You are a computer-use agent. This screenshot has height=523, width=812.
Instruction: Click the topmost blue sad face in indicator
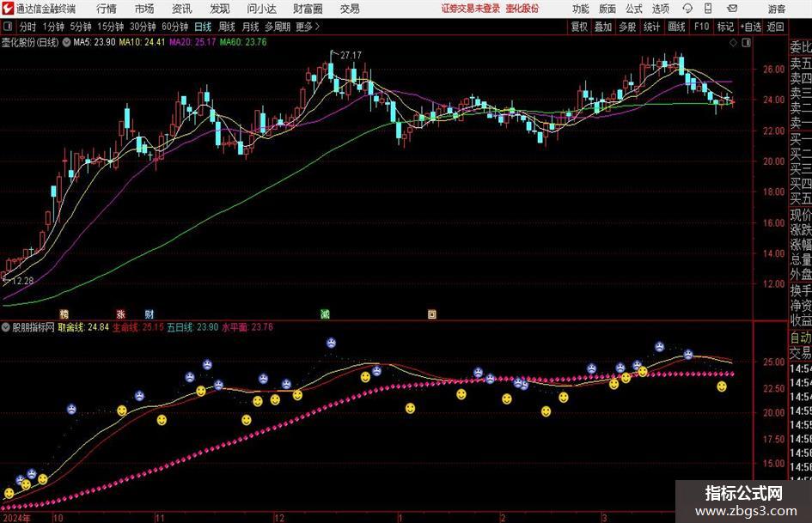coord(331,343)
